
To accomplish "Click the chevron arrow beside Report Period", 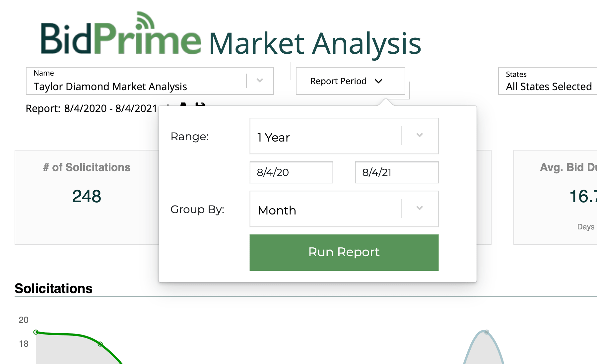I will pos(378,81).
